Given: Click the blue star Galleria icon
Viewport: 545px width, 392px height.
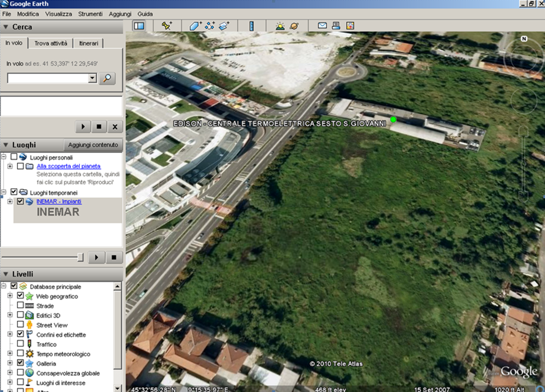Looking at the screenshot, I should click(x=29, y=364).
